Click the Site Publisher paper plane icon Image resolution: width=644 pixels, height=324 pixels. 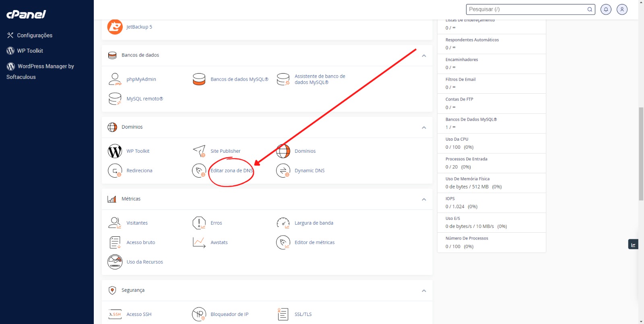pos(199,151)
